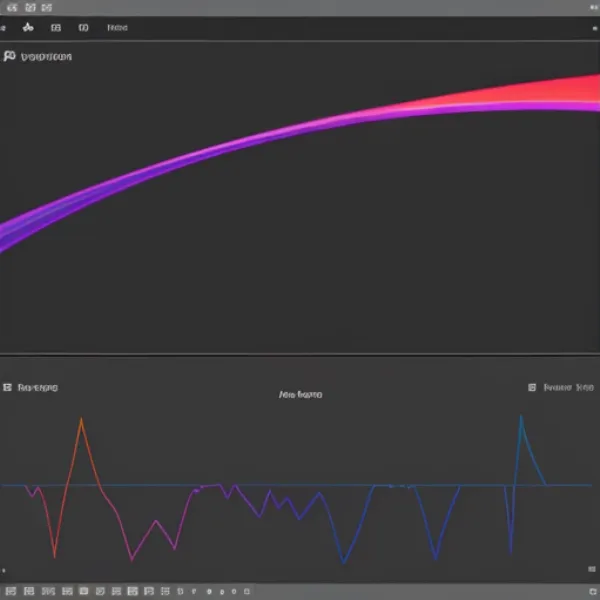The height and width of the screenshot is (600, 600).
Task: Click the three-circle cluster icon in the top toolbar
Action: (x=28, y=28)
